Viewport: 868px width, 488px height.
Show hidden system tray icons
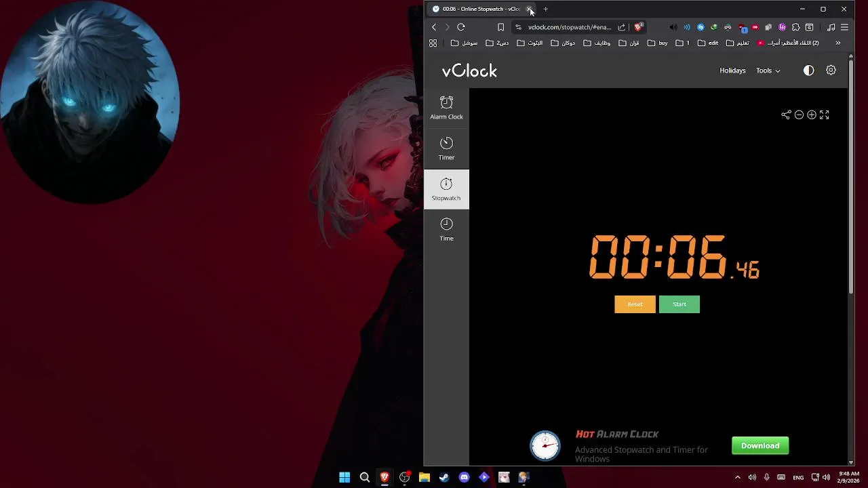pyautogui.click(x=738, y=477)
